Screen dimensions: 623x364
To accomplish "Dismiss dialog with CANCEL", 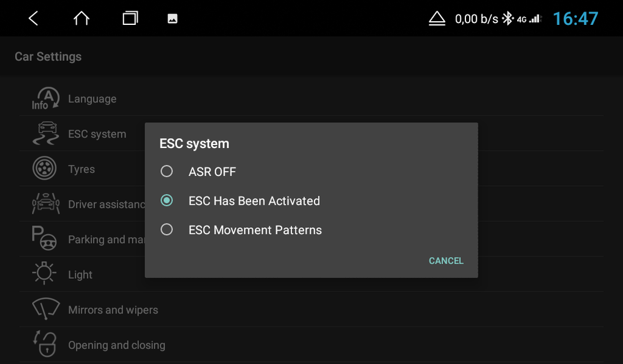I will pos(445,261).
